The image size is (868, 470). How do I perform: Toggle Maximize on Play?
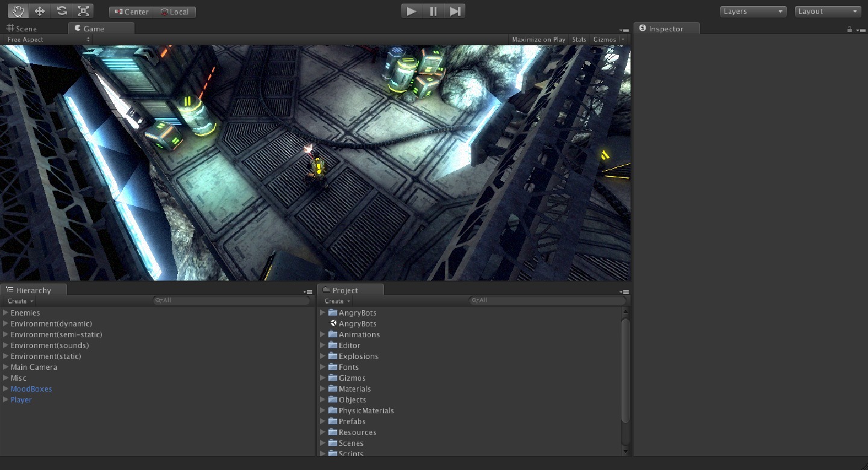[538, 39]
